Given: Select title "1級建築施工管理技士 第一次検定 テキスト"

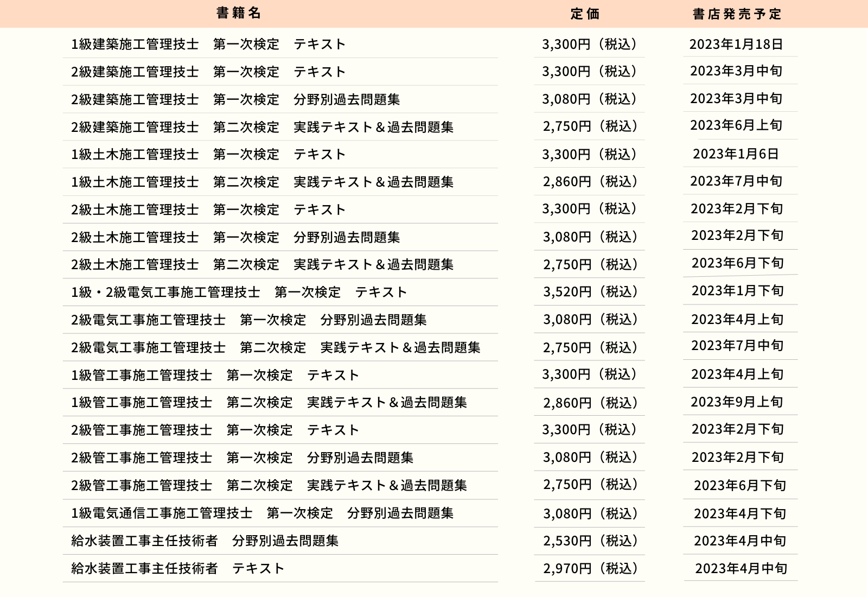Looking at the screenshot, I should [208, 44].
